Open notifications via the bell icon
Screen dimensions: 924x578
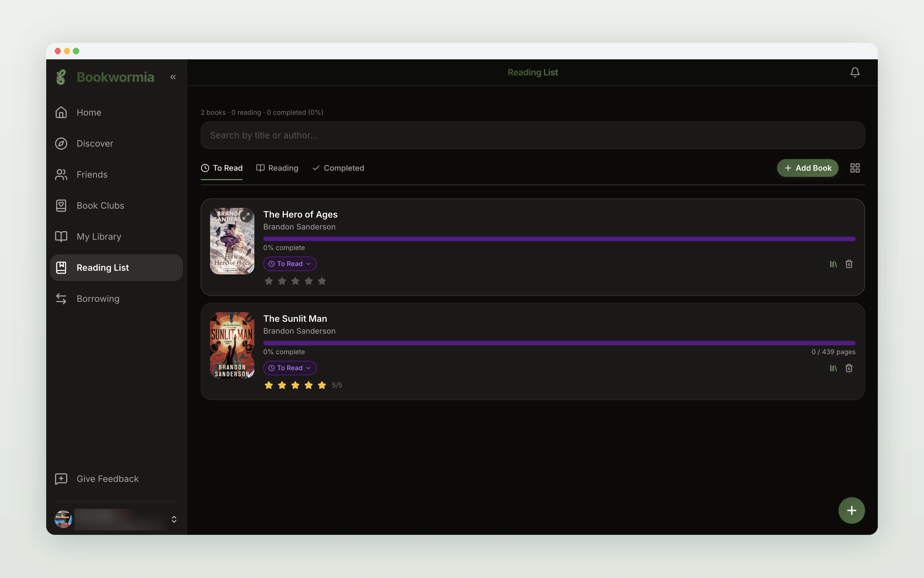click(x=855, y=72)
